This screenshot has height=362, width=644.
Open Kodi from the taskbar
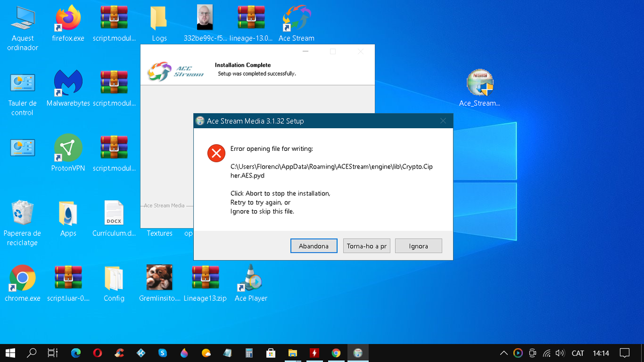tap(141, 353)
